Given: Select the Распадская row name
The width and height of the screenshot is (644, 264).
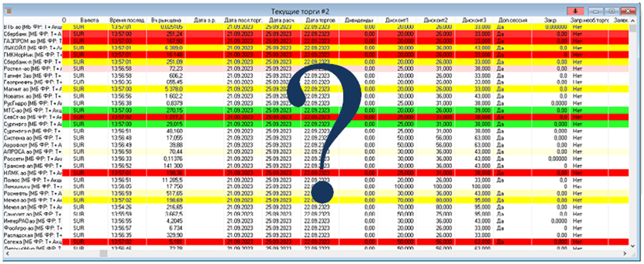Looking at the screenshot, I should (x=32, y=235).
